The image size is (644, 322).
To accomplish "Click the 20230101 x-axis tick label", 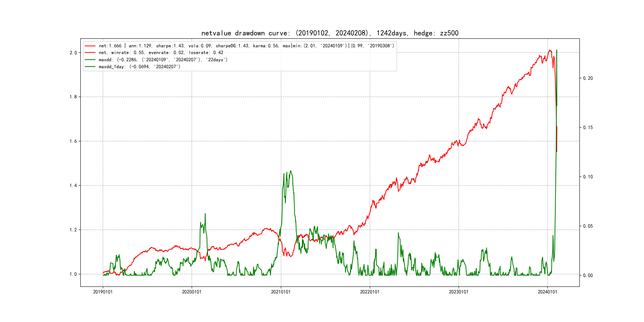I will 459,292.
